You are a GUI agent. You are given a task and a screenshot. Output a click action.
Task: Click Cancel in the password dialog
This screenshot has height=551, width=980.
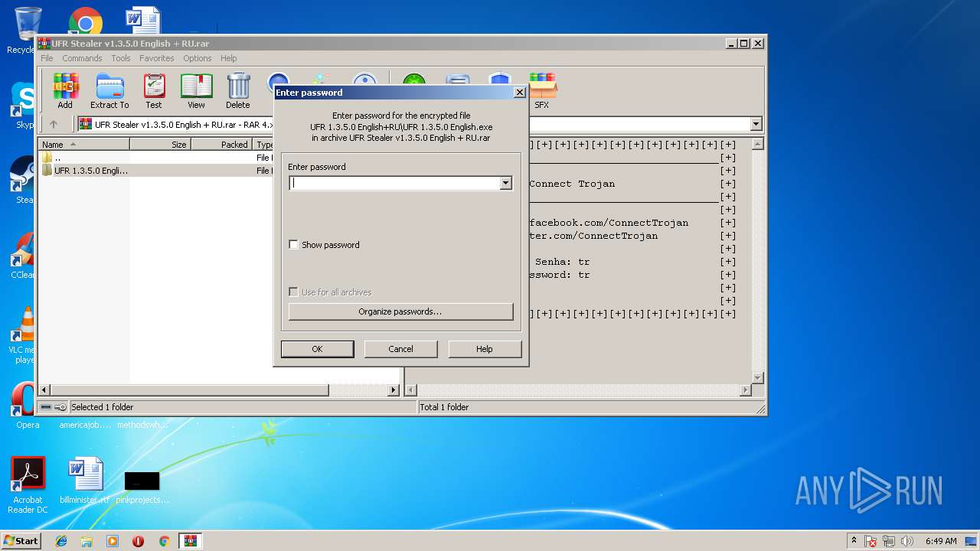(x=400, y=349)
